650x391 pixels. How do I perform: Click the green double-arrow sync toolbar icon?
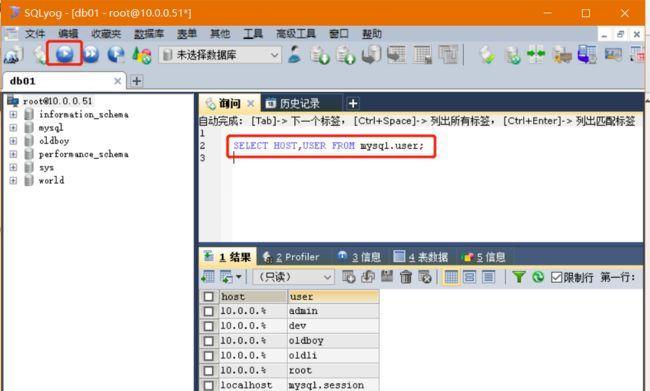click(536, 54)
